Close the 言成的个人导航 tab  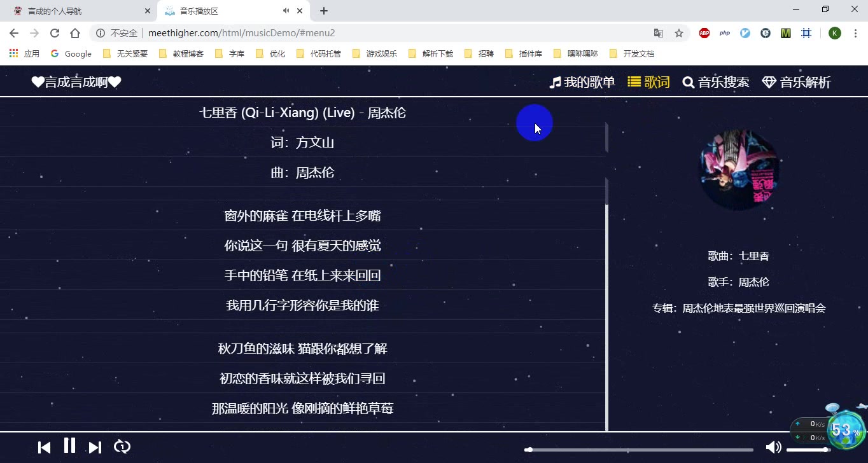pos(148,11)
